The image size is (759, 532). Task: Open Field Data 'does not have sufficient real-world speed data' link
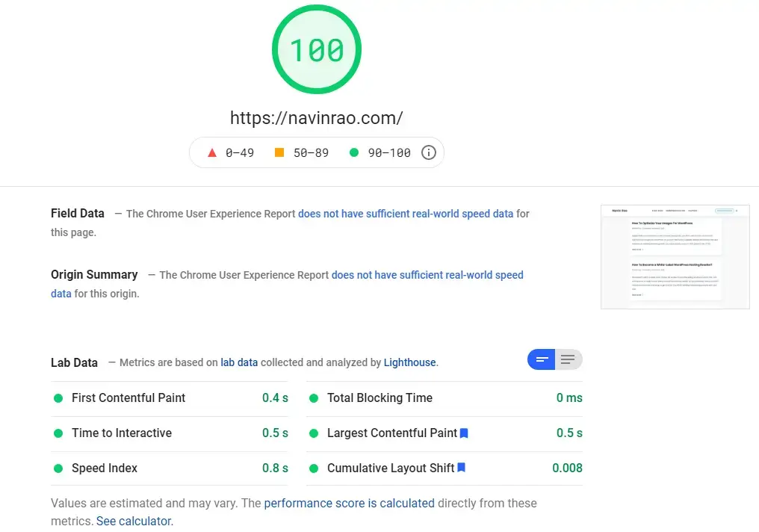coord(406,214)
